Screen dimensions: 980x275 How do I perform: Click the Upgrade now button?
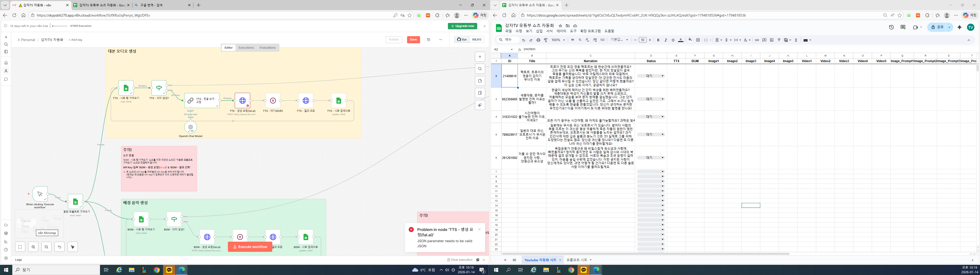[x=462, y=26]
